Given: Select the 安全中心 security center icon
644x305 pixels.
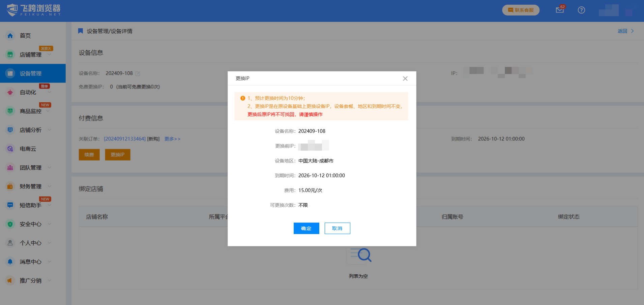Looking at the screenshot, I should (10, 224).
